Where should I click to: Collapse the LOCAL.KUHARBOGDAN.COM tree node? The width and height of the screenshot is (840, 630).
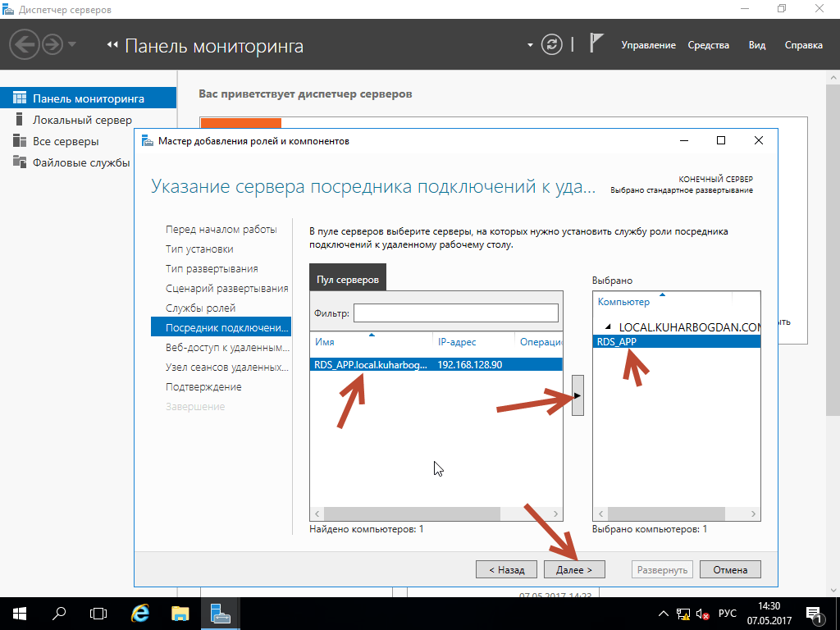pyautogui.click(x=607, y=326)
